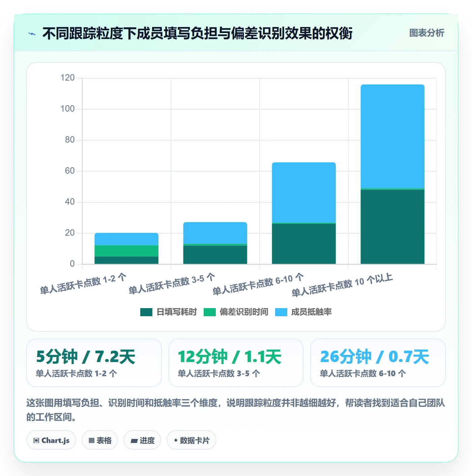The height and width of the screenshot is (476, 472).
Task: Click dark green segment of 3-5 个 bar
Action: pos(215,255)
